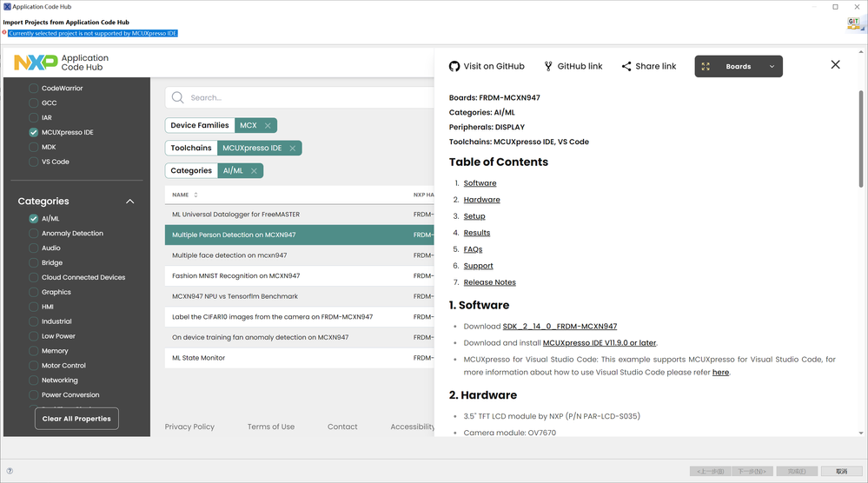Check the VS Code toolchain checkbox
Screen dimensions: 868x483
tap(34, 162)
